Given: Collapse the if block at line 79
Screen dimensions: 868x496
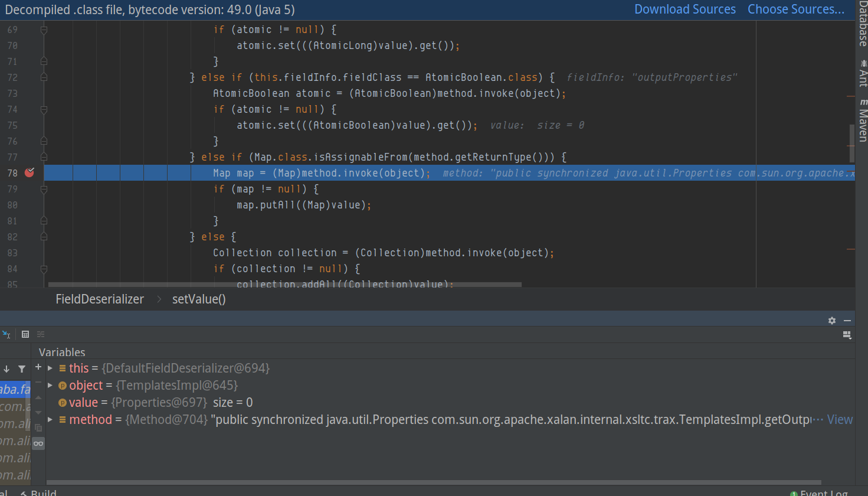Looking at the screenshot, I should pyautogui.click(x=44, y=189).
